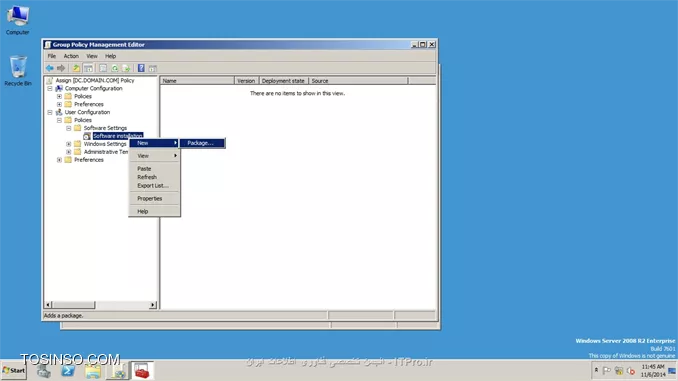The image size is (678, 381).
Task: Click the muted volume tray icon
Action: [631, 371]
